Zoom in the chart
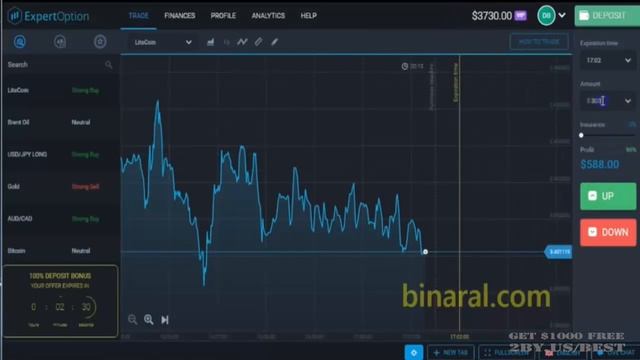The height and width of the screenshot is (360, 640). pyautogui.click(x=149, y=320)
